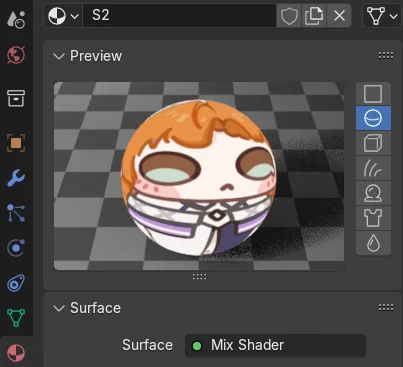403x367 pixels.
Task: Collapse the Surface panel
Action: (x=59, y=308)
